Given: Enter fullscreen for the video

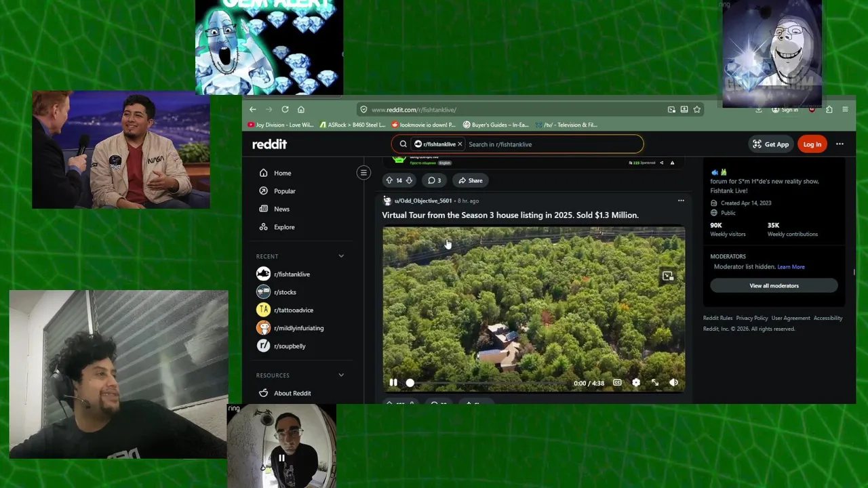Looking at the screenshot, I should [x=655, y=383].
